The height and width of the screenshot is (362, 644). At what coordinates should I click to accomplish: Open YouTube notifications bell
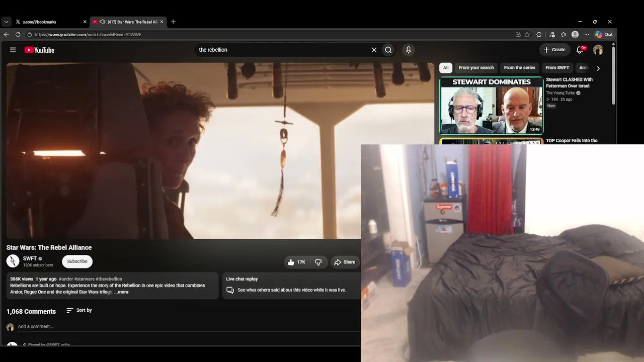(x=580, y=50)
